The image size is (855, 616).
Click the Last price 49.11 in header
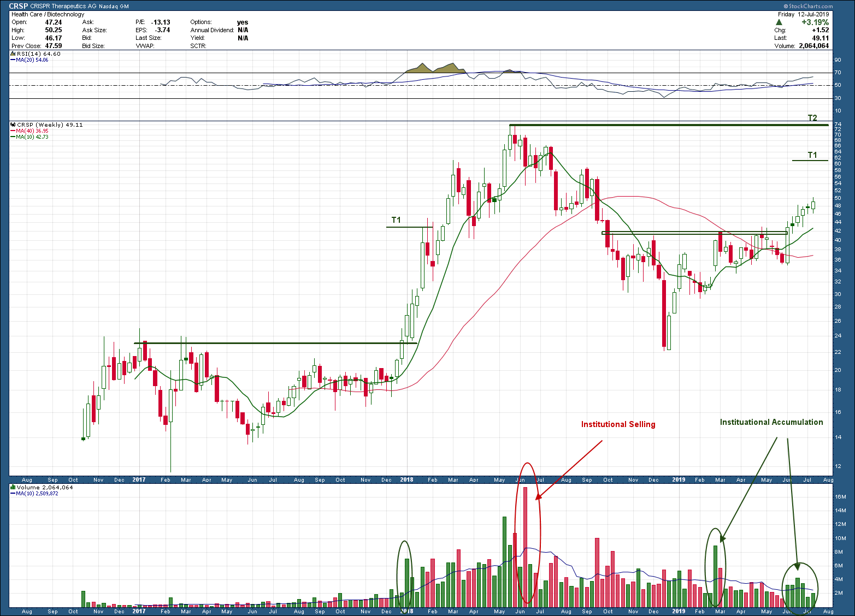(821, 38)
